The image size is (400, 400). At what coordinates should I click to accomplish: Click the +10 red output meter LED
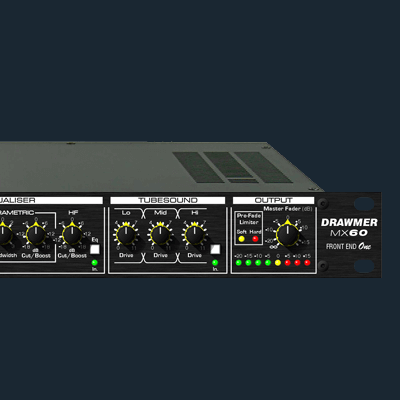297,263
